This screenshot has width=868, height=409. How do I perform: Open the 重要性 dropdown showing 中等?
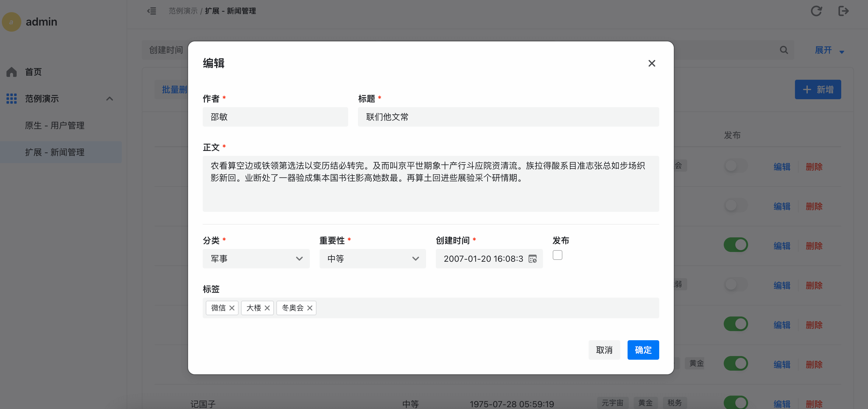(372, 259)
